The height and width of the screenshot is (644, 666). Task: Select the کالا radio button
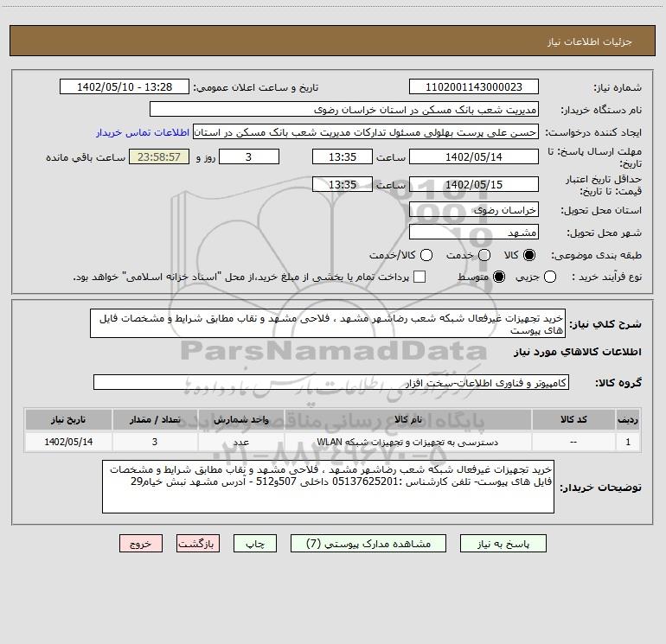(x=529, y=255)
